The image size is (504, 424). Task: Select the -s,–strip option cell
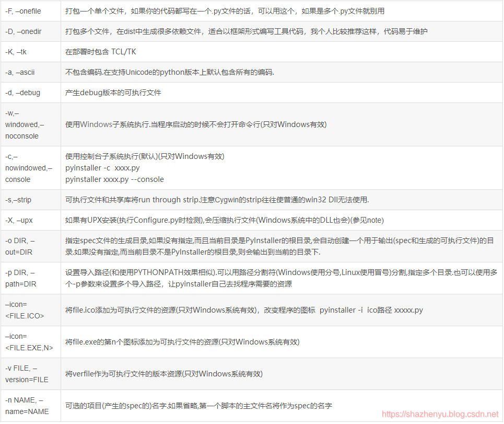pyautogui.click(x=30, y=200)
